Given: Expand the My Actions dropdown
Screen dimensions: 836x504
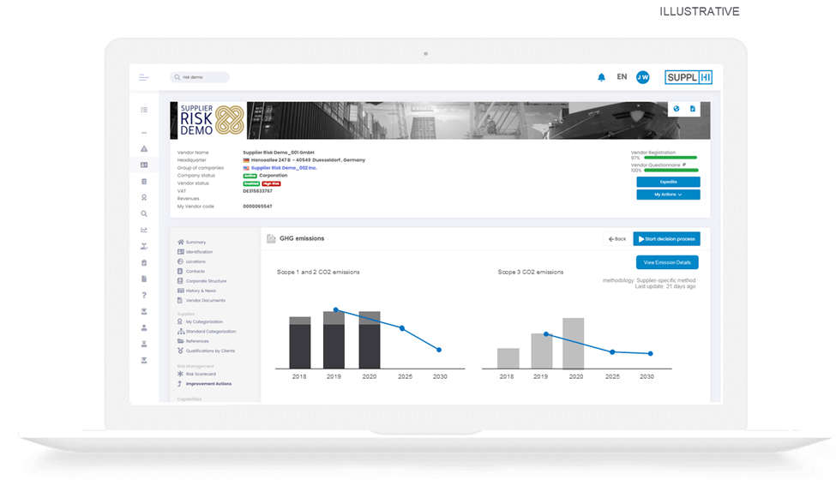Looking at the screenshot, I should click(x=668, y=195).
